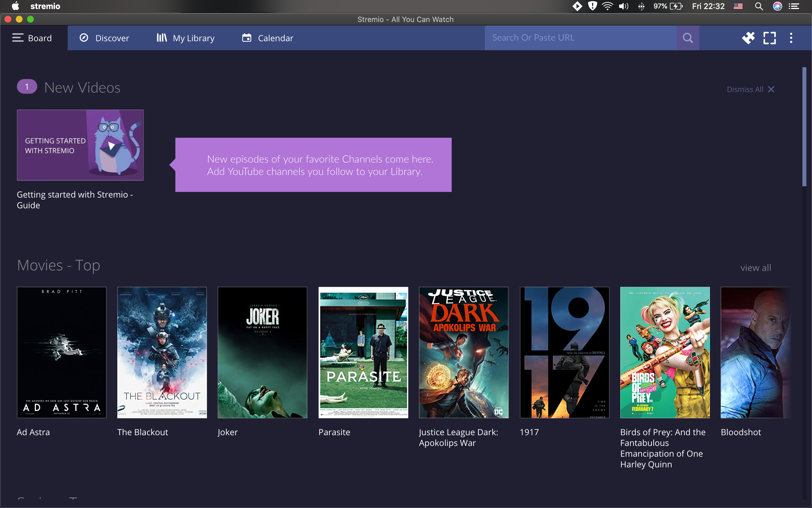Click the Calendar icon in navigation
Viewport: 812px width, 508px height.
pos(247,38)
